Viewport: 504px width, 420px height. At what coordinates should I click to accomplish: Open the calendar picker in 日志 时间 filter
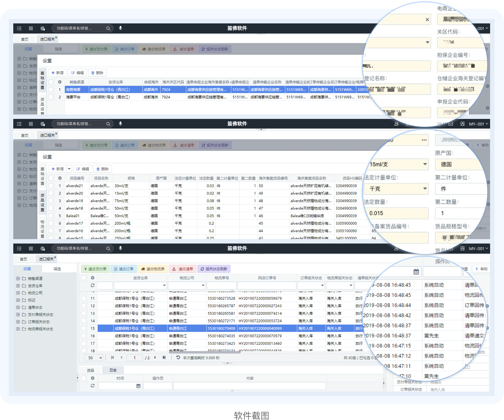point(138,386)
